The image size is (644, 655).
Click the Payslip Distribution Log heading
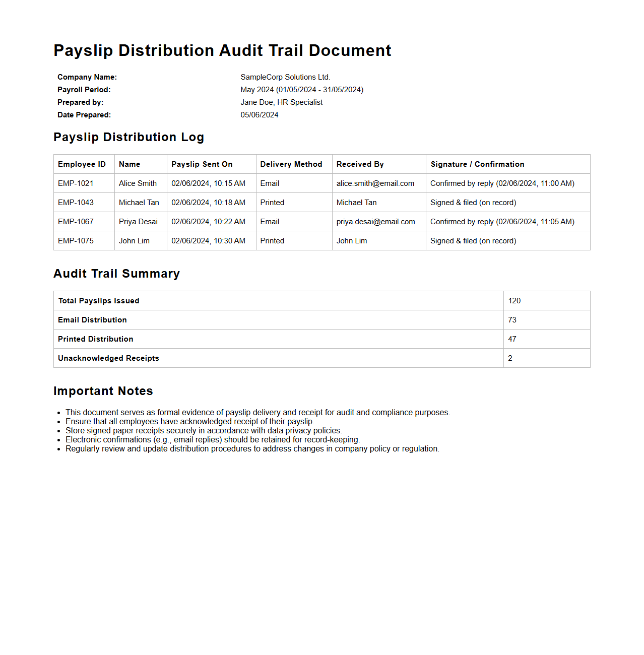tap(128, 137)
